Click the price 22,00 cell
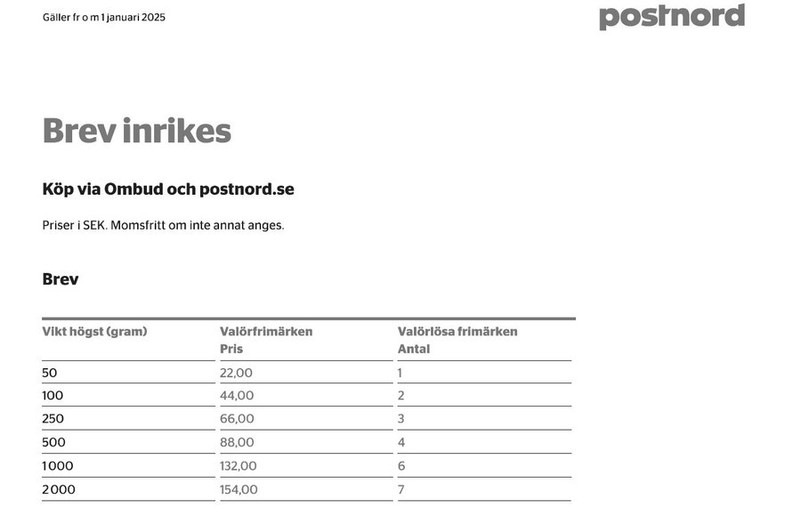801x532 pixels. [x=237, y=373]
